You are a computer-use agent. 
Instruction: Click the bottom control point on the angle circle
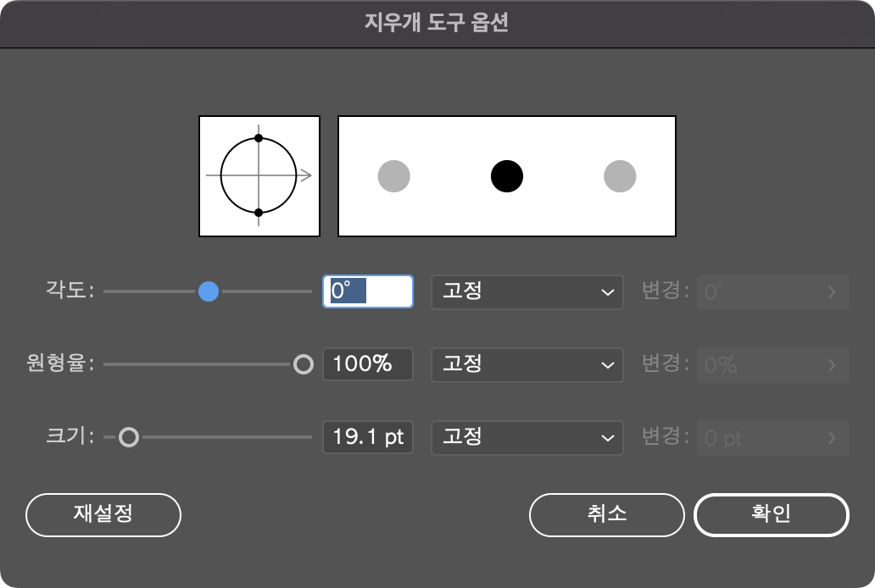coord(259,214)
